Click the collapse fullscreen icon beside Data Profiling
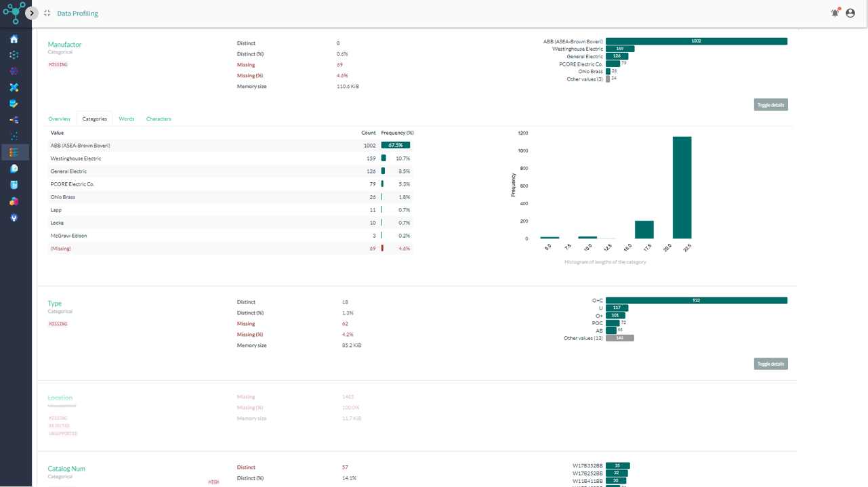868x487 pixels. [47, 13]
